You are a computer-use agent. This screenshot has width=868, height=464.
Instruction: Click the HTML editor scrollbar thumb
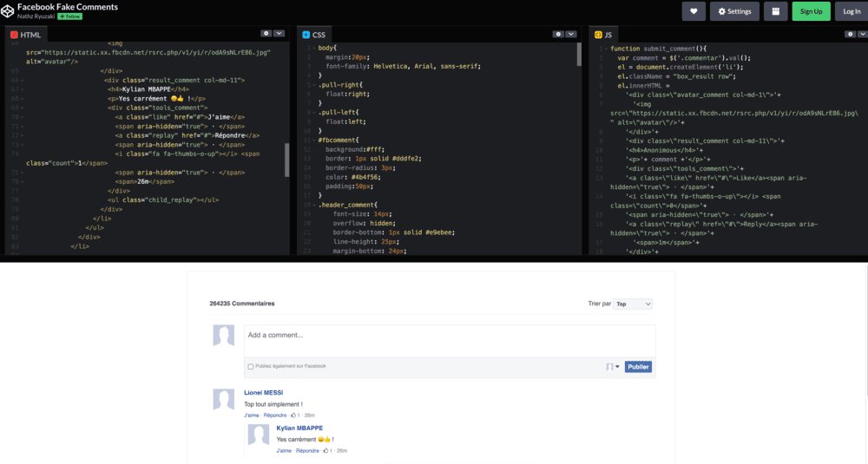286,160
